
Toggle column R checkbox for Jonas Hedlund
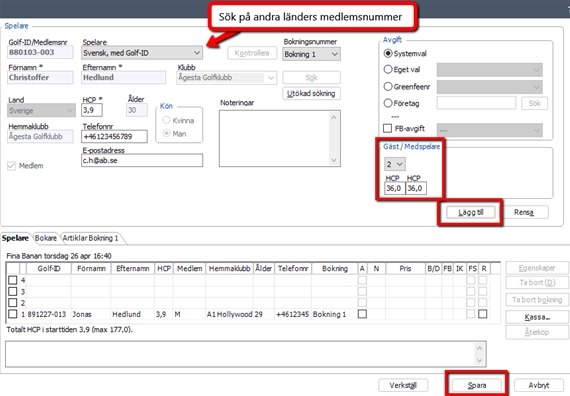click(482, 314)
